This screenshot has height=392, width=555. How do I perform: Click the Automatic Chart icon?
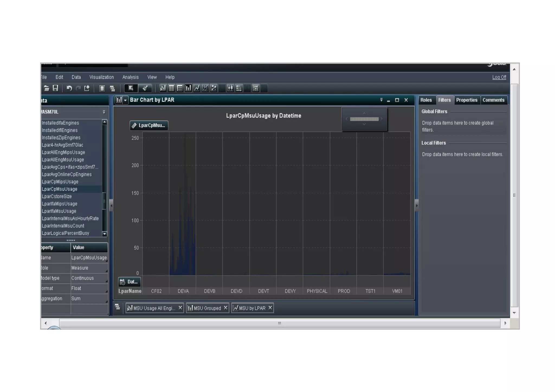click(x=163, y=88)
